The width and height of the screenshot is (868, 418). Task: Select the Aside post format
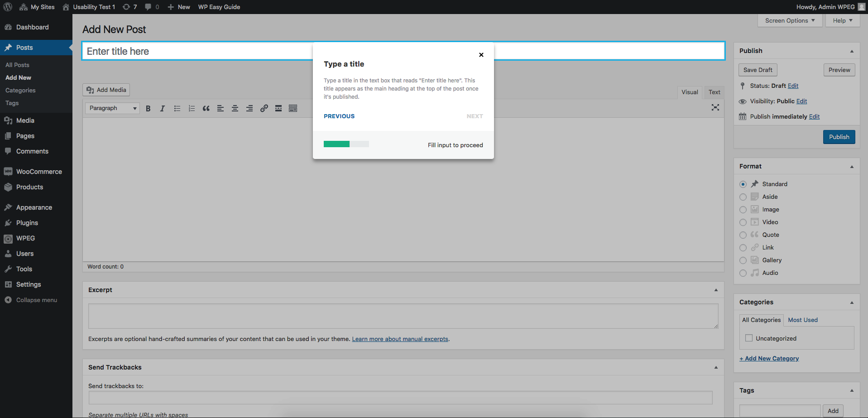tap(743, 197)
